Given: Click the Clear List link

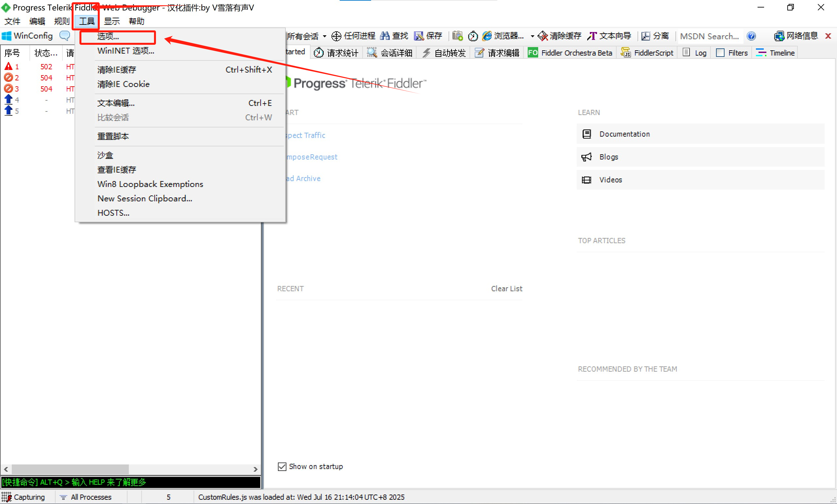Looking at the screenshot, I should click(506, 289).
